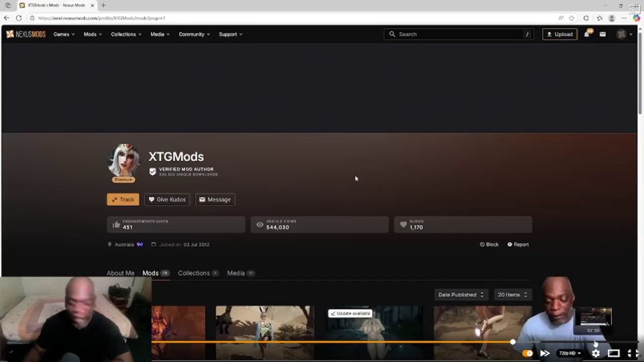Image resolution: width=644 pixels, height=362 pixels.
Task: Open the 20 Items per page dropdown
Action: pyautogui.click(x=513, y=295)
